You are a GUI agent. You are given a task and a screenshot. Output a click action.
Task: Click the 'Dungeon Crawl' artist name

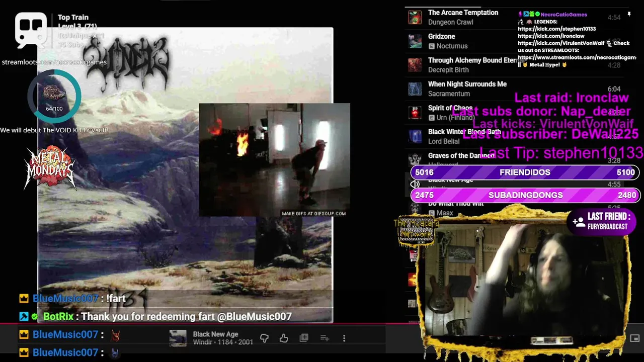450,22
